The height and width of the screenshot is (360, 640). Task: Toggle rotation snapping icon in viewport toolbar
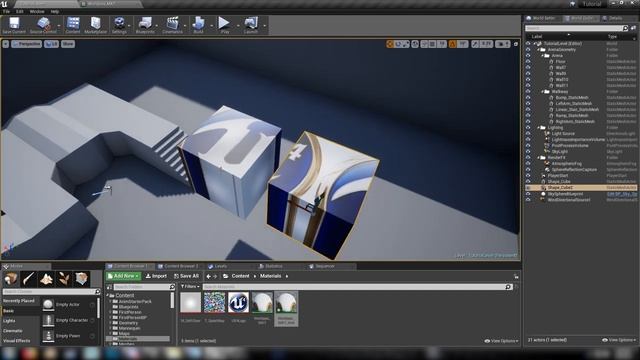452,44
